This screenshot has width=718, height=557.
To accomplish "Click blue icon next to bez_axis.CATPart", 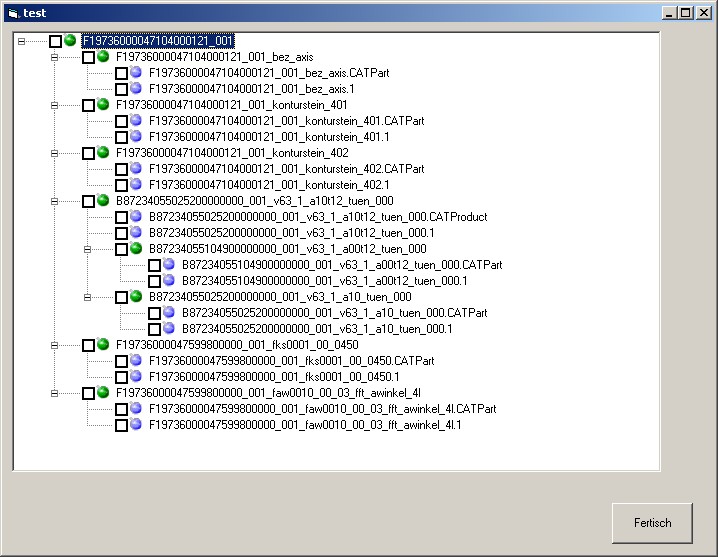I will tap(136, 72).
